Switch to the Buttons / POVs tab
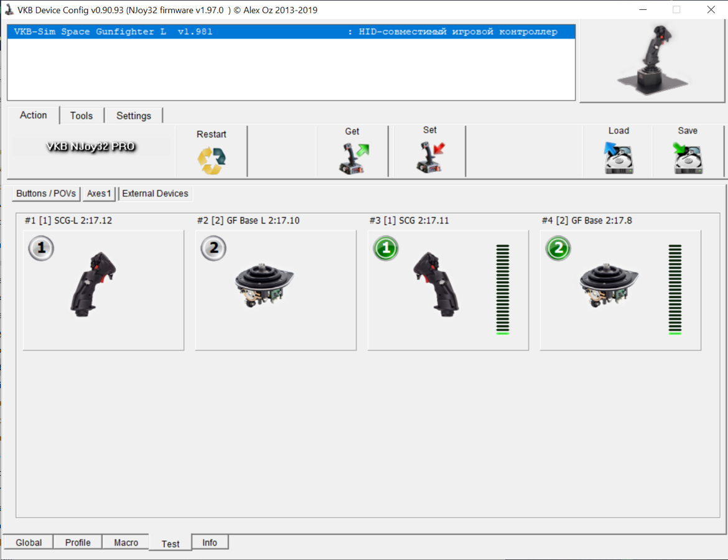 [46, 194]
